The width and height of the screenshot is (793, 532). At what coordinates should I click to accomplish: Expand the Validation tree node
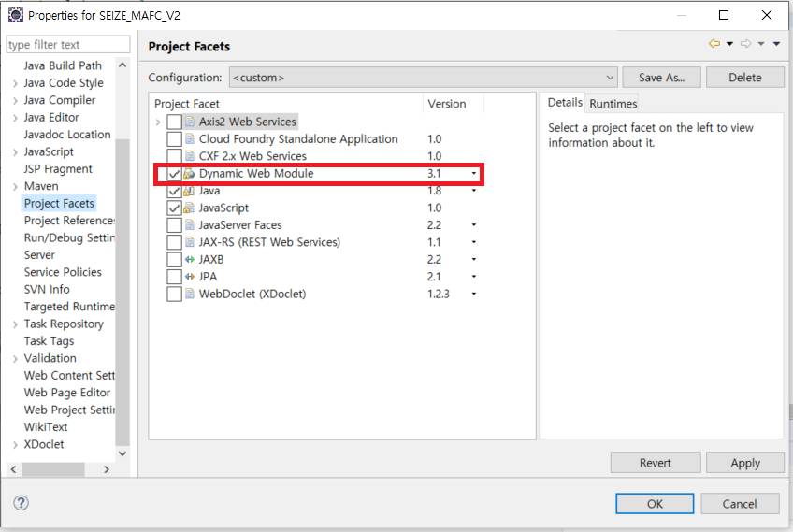[15, 358]
